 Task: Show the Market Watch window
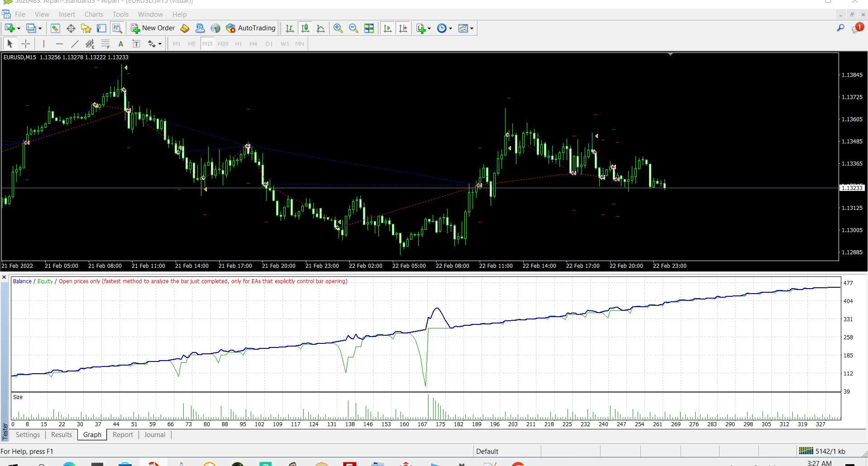click(x=55, y=29)
